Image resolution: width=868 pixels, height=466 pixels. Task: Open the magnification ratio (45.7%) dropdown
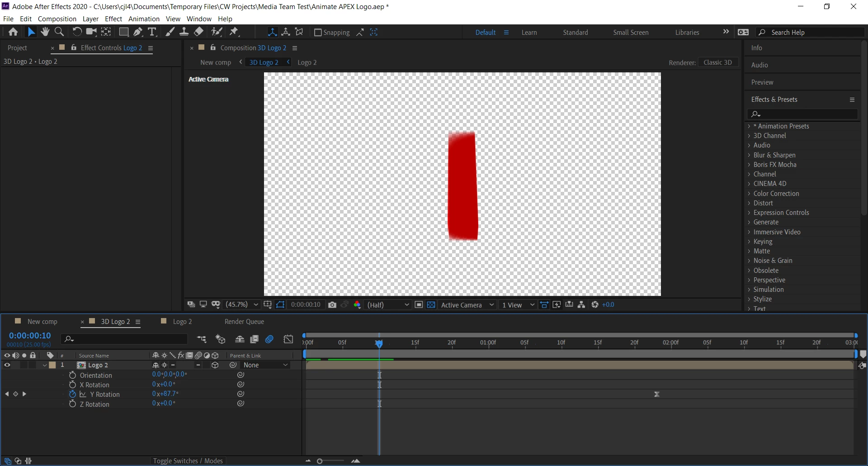pos(242,305)
